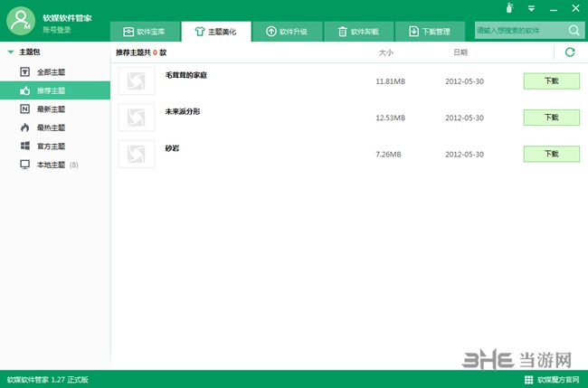Screen dimensions: 588x388
Task: Select the 砂岩 theme name
Action: click(x=172, y=148)
